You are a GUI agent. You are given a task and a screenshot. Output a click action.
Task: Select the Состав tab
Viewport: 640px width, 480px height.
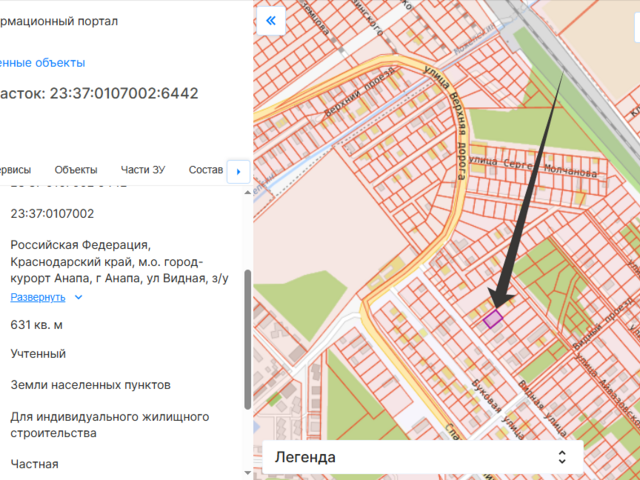click(205, 169)
